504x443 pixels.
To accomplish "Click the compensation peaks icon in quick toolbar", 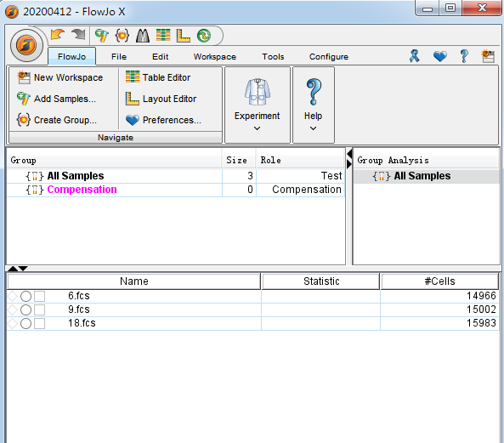I will [x=143, y=36].
